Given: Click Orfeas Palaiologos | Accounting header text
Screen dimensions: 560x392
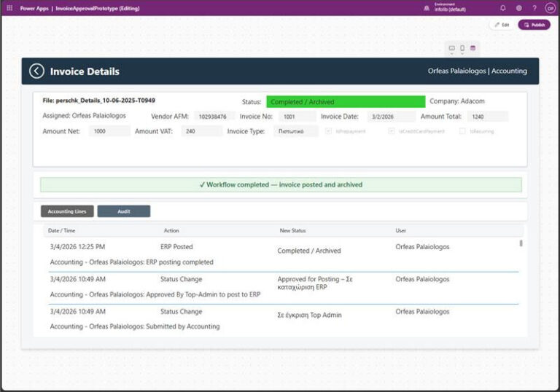Looking at the screenshot, I should coord(477,71).
